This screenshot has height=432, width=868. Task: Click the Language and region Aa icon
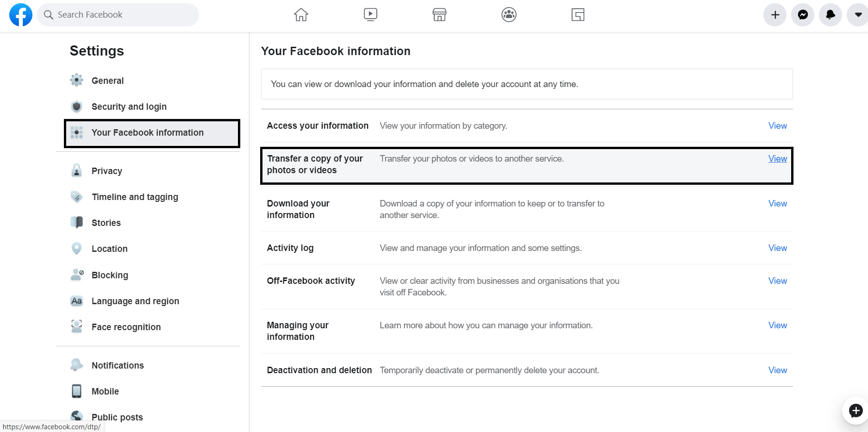(77, 301)
